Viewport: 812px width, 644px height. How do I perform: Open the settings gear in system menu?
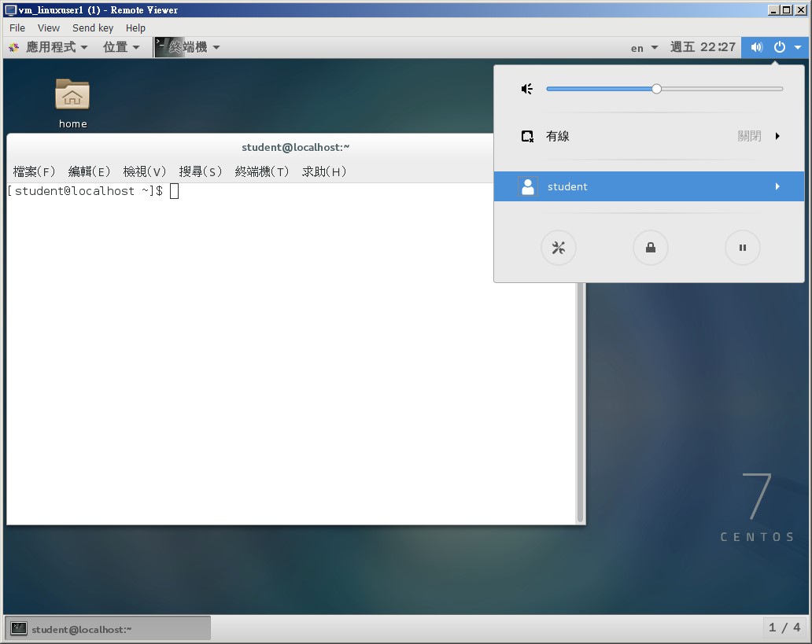point(559,247)
